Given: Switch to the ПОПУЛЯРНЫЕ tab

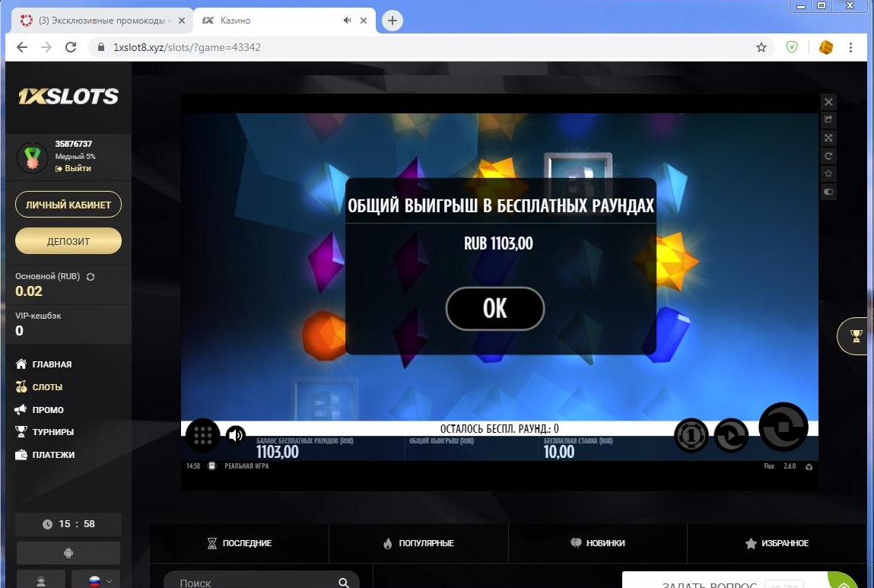Looking at the screenshot, I should (x=418, y=543).
